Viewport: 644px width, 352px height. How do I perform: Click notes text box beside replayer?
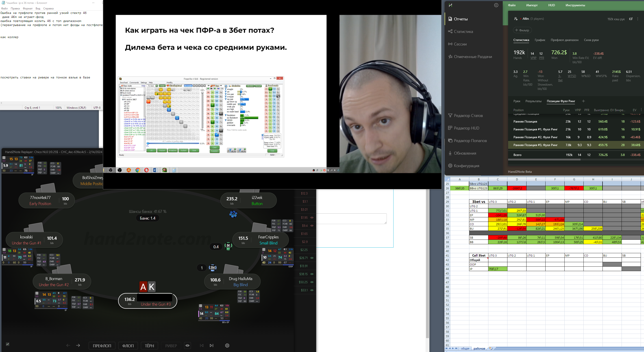pyautogui.click(x=352, y=219)
